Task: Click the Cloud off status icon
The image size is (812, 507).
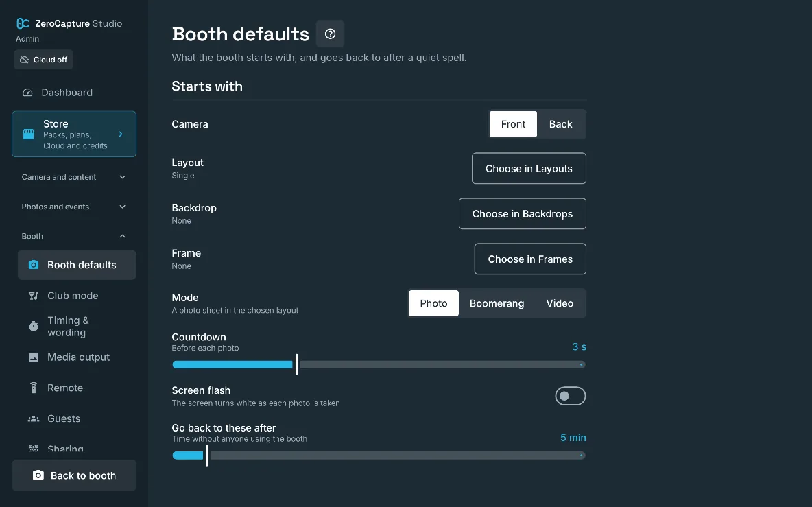Action: coord(24,60)
